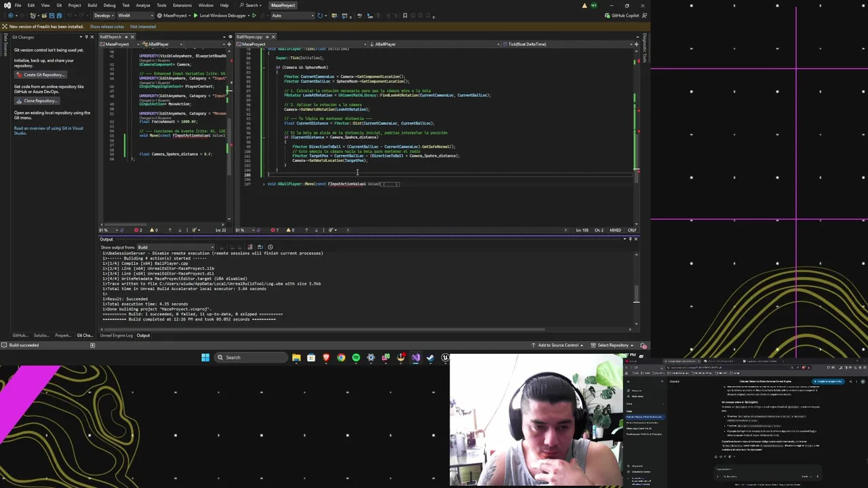
Task: Pin the Output window
Action: tap(631, 239)
